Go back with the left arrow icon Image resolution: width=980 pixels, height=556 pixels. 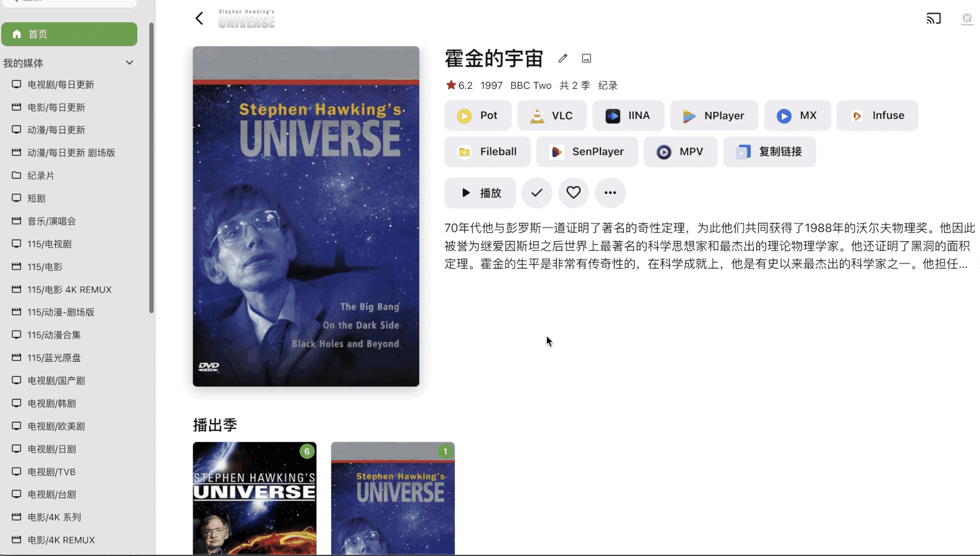pyautogui.click(x=199, y=18)
